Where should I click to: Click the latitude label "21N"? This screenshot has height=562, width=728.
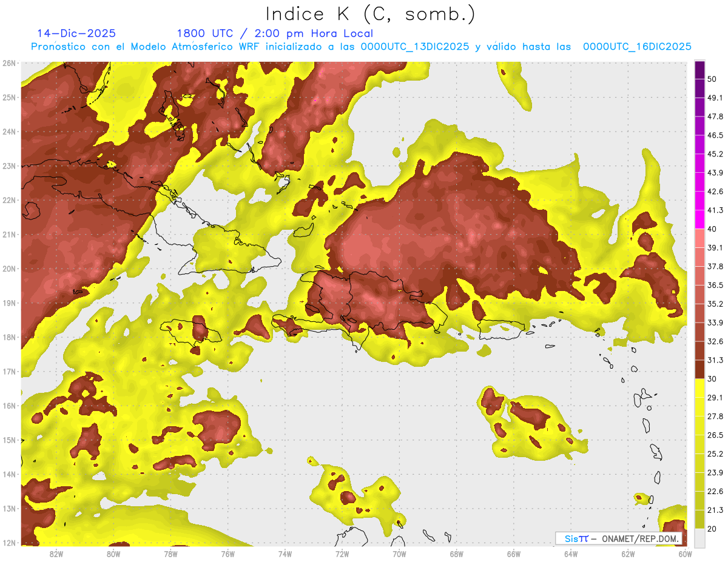click(x=9, y=235)
